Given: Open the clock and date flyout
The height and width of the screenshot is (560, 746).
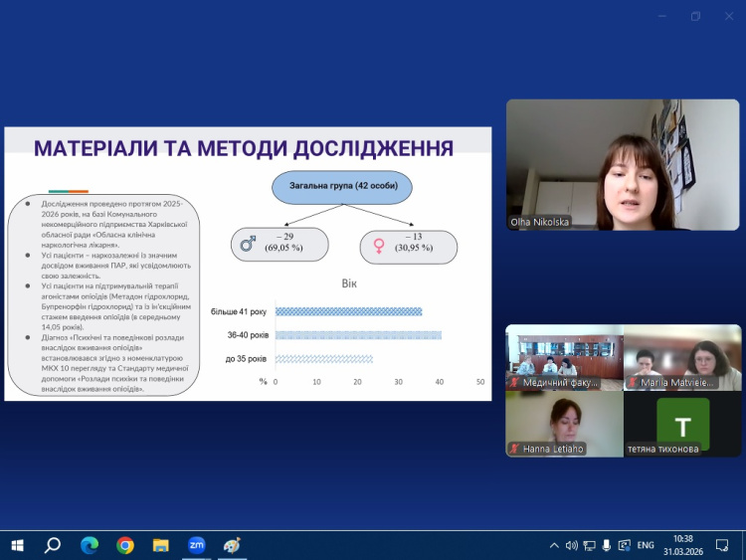Looking at the screenshot, I should coord(682,545).
